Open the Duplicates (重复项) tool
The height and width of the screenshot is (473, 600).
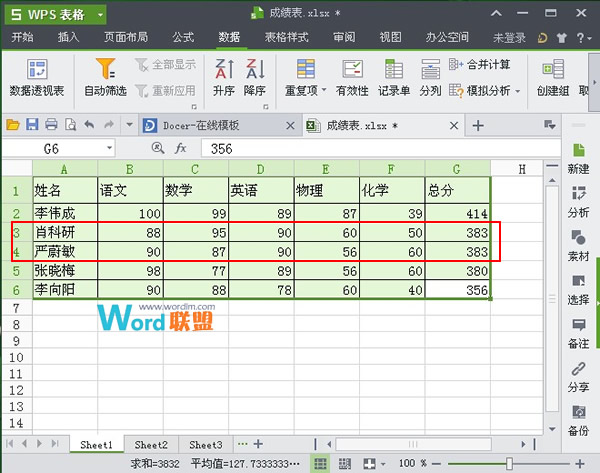(x=305, y=78)
